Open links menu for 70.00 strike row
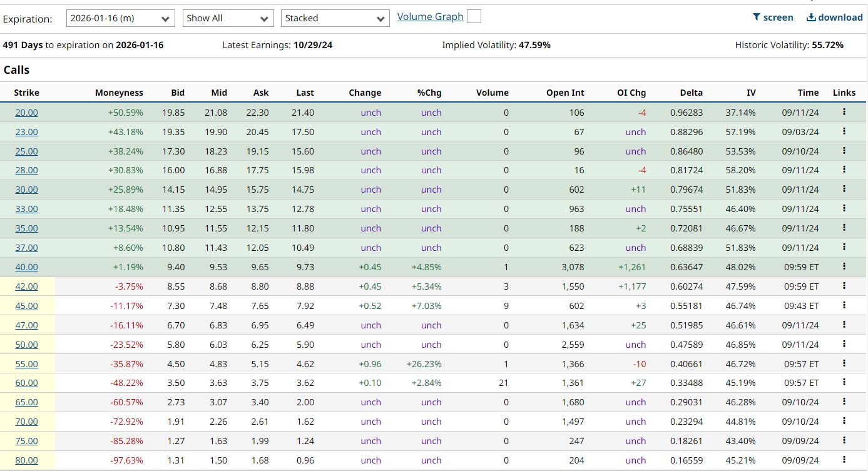 click(844, 421)
